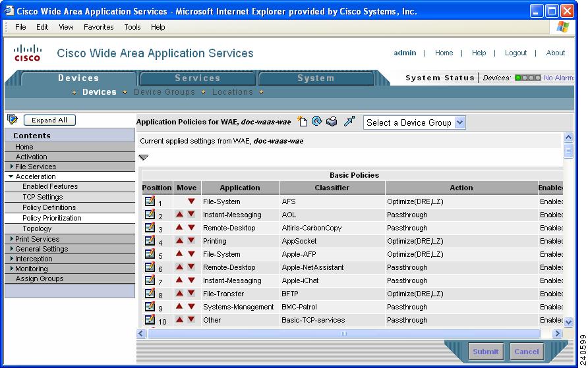Click the Cancel button
This screenshot has width=588, height=368.
click(x=527, y=352)
